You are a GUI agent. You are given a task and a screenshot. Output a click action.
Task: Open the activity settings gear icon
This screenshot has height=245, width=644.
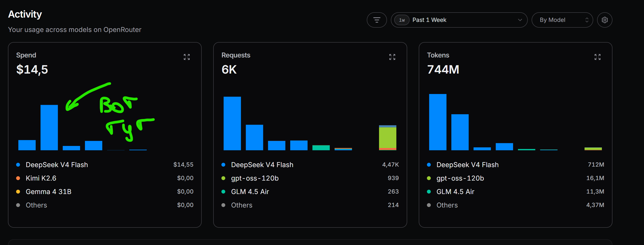605,20
